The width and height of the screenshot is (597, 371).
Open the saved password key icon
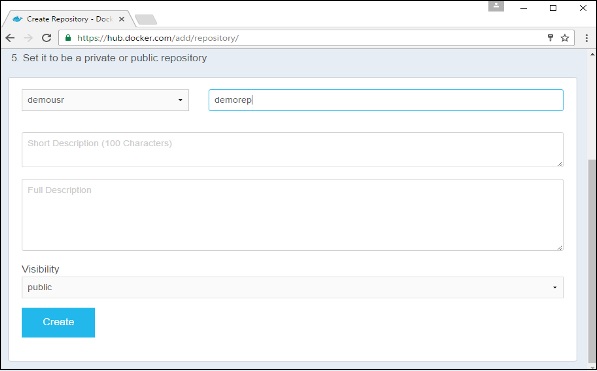point(550,37)
